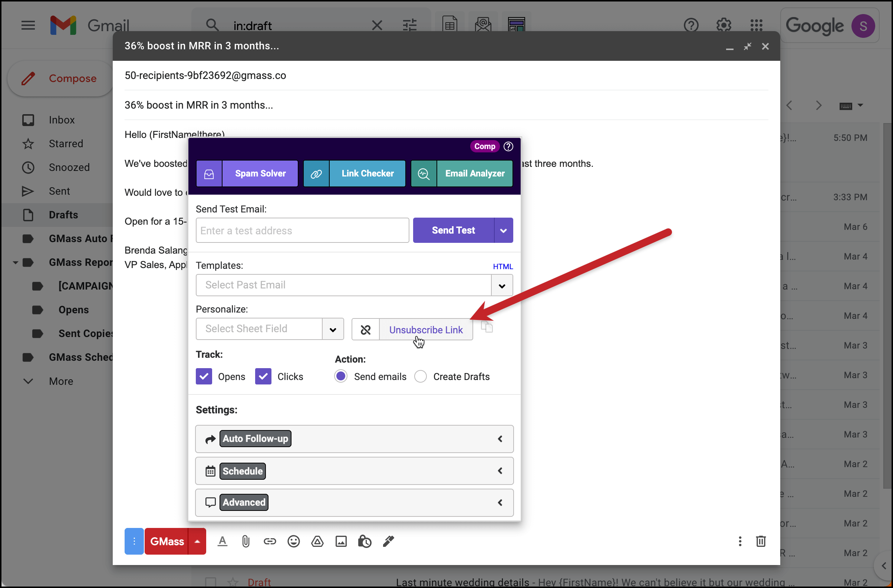893x588 pixels.
Task: Click the insert from Drive icon
Action: pyautogui.click(x=317, y=542)
